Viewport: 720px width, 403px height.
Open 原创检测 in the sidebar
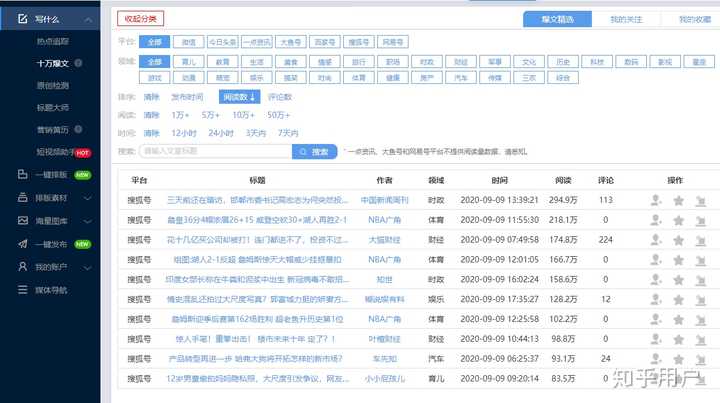click(x=53, y=85)
